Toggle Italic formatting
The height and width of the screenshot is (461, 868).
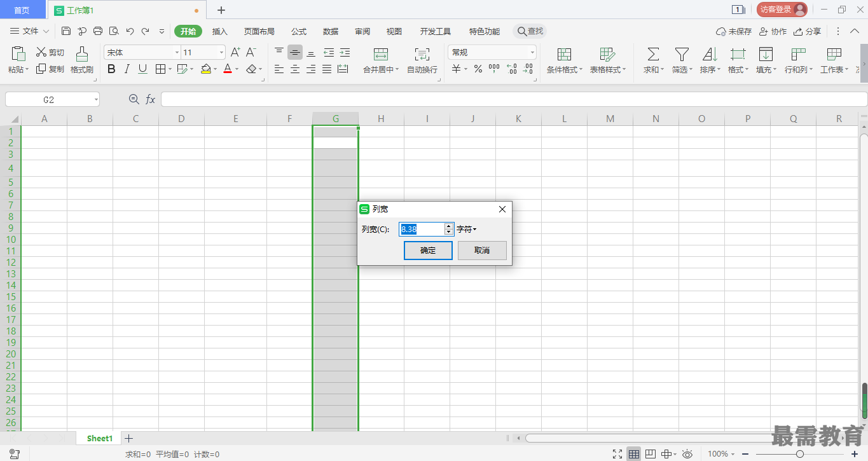point(127,69)
